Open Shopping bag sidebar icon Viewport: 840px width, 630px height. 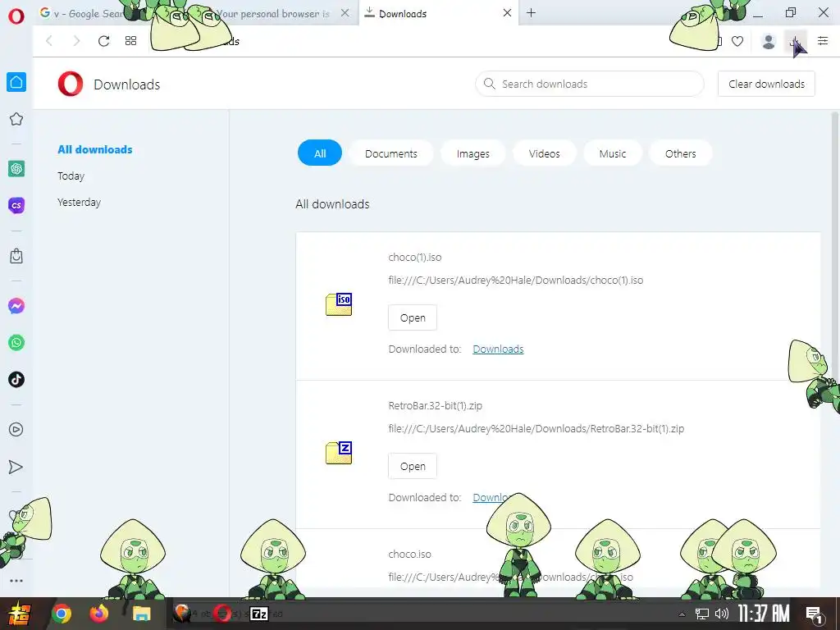pos(16,256)
